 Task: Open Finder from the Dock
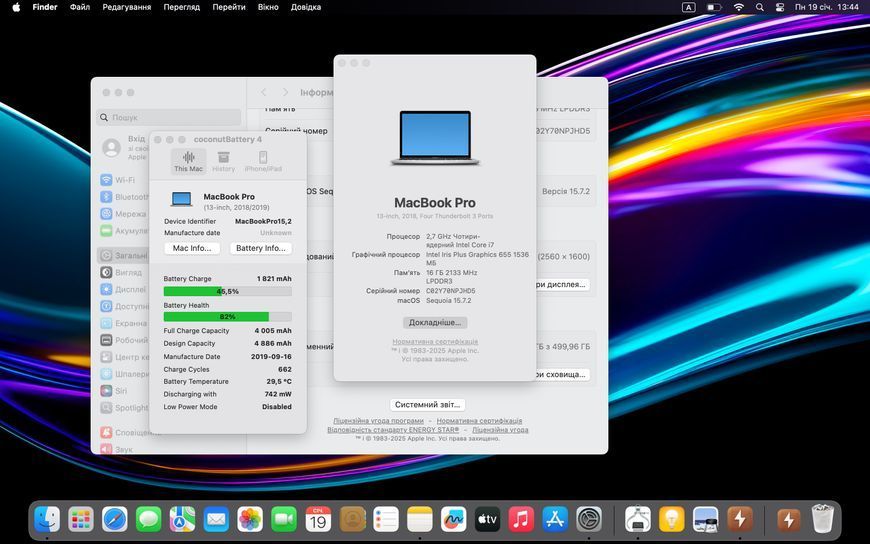(47, 520)
